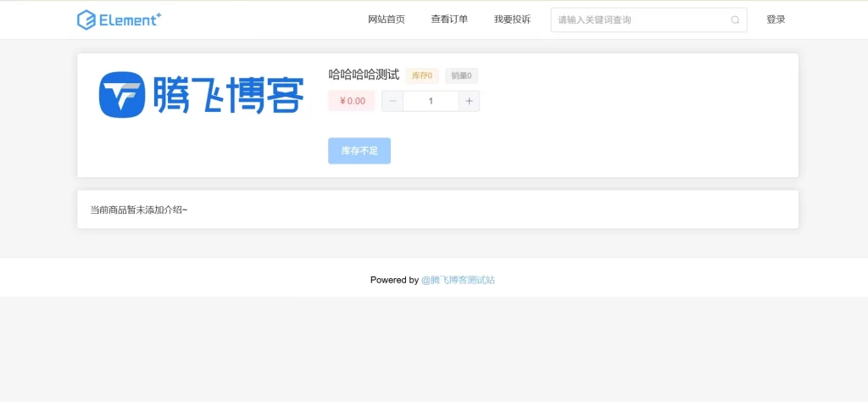
Task: Click the 销量0 sales tag
Action: tap(462, 75)
